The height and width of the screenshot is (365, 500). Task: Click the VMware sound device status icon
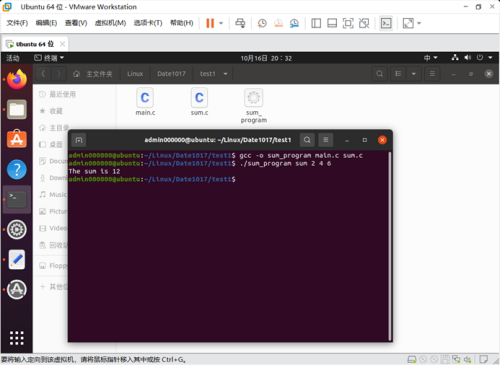[x=467, y=360]
